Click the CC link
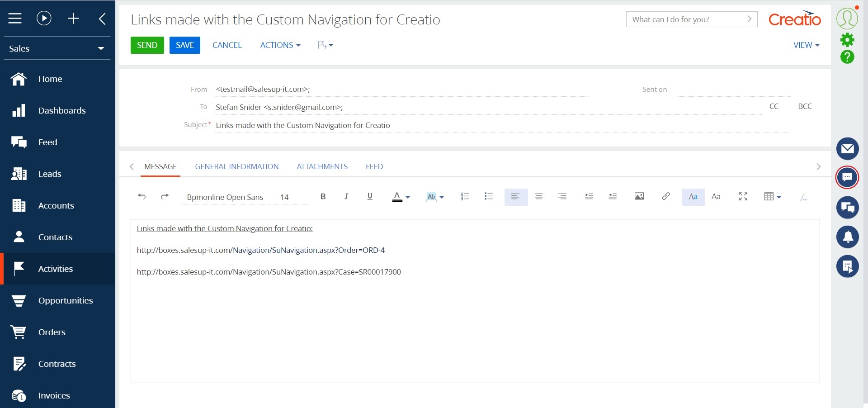The height and width of the screenshot is (408, 868). point(774,106)
